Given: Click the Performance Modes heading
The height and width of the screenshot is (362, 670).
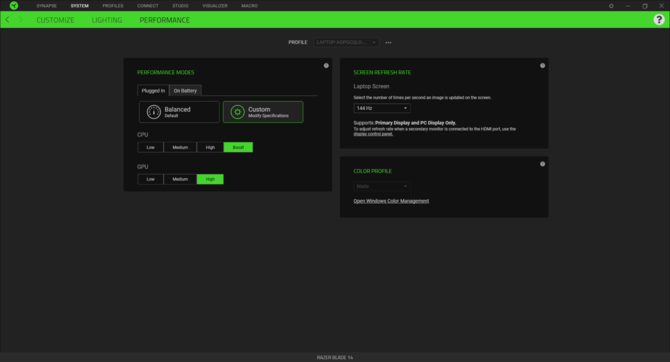Looking at the screenshot, I should 166,72.
